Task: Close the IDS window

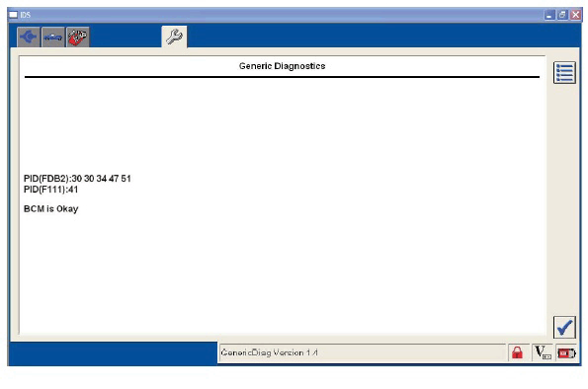Action: (575, 15)
